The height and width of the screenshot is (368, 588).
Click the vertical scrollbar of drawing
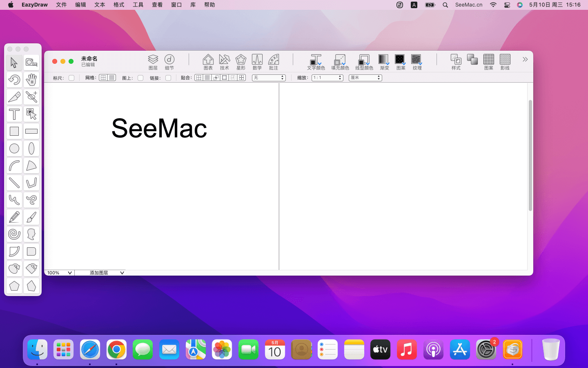pyautogui.click(x=530, y=155)
